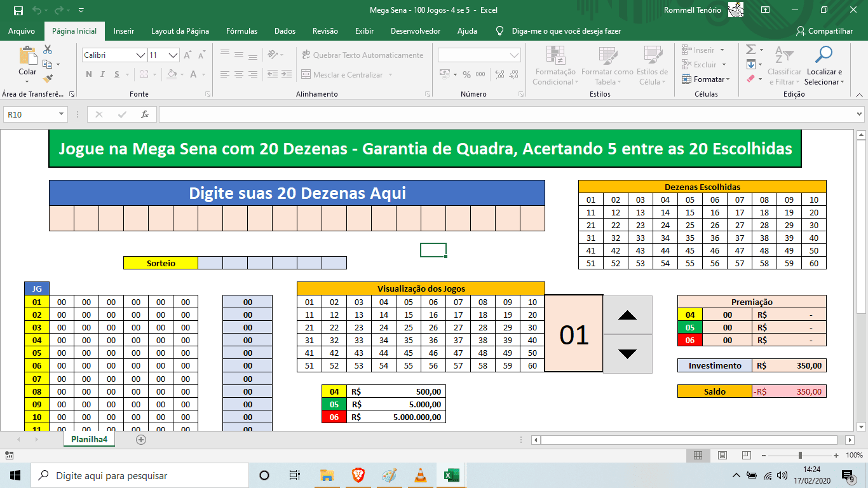Viewport: 868px width, 488px height.
Task: Open the Arquivo menu
Action: [22, 31]
